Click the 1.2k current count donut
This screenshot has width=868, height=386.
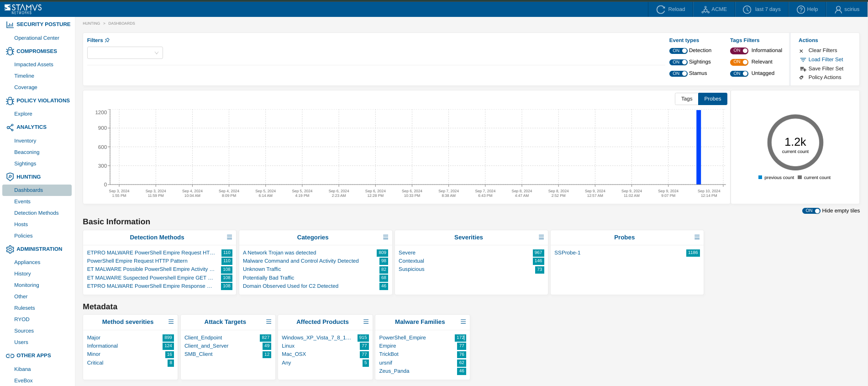click(x=795, y=143)
